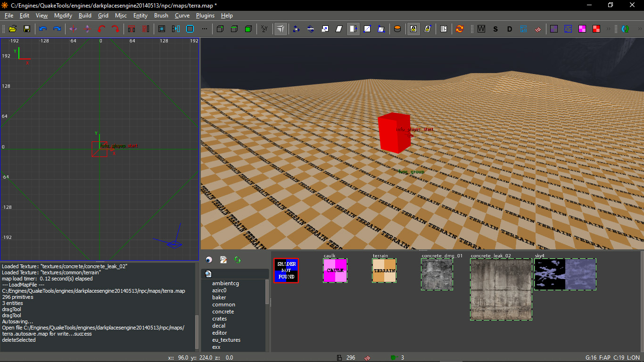Toggle the texture lock setting
644x362 pixels.
point(413,29)
